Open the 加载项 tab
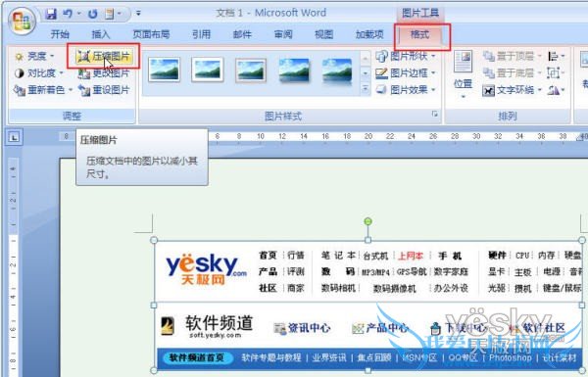The width and height of the screenshot is (588, 377). [369, 34]
